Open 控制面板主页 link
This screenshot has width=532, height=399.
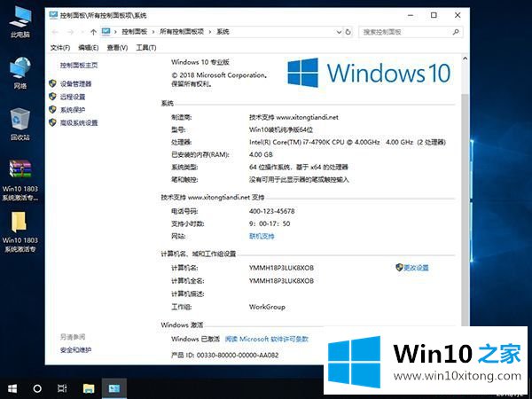pos(79,65)
